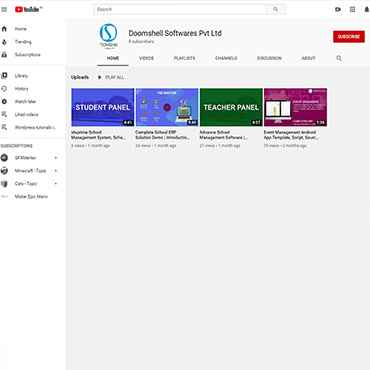Switch to the Videos tab
370x370 pixels.
tap(146, 58)
